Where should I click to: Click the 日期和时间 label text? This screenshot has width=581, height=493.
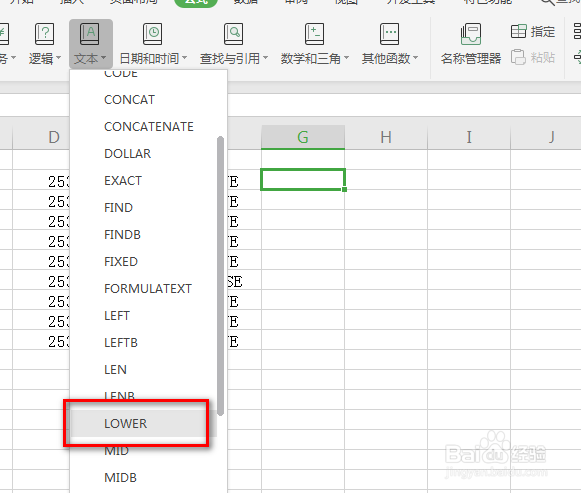(149, 58)
